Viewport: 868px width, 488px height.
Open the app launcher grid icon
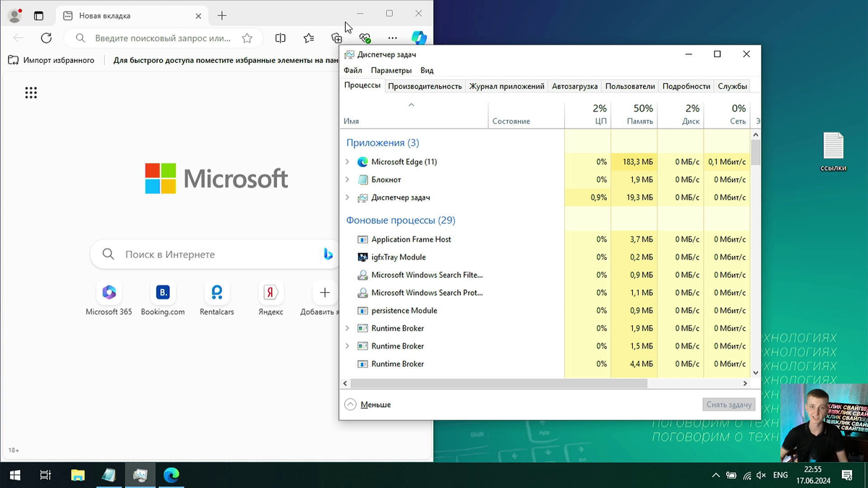31,93
